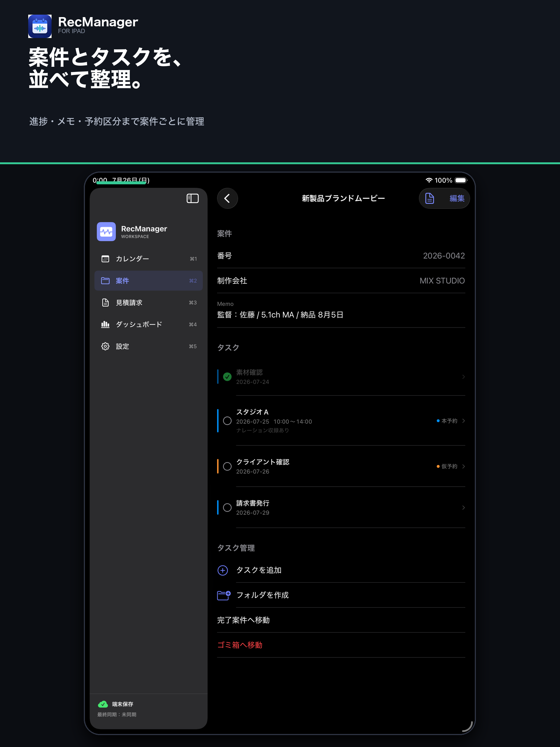560x747 pixels.
Task: Click the bar chart icon for ダッシュボード
Action: point(105,325)
